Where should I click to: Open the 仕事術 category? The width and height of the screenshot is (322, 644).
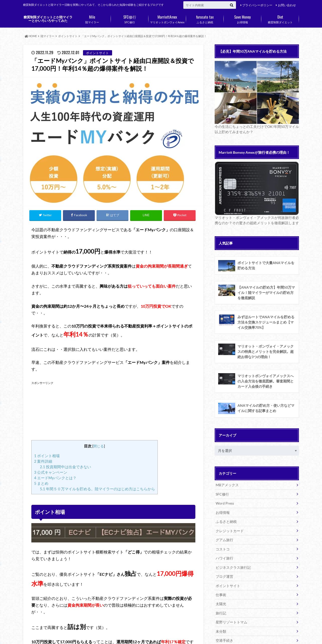tap(257, 595)
